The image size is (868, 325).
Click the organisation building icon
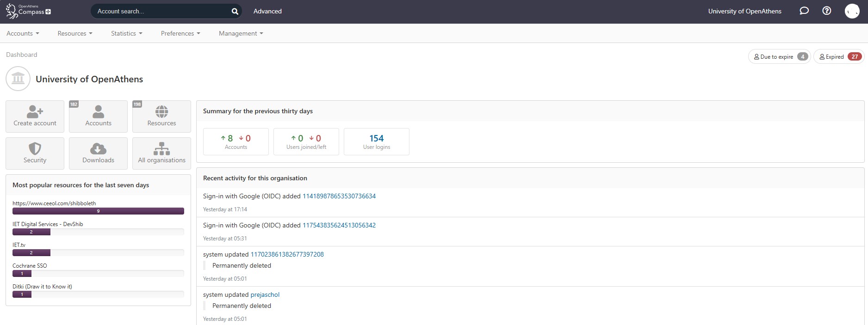click(x=18, y=79)
